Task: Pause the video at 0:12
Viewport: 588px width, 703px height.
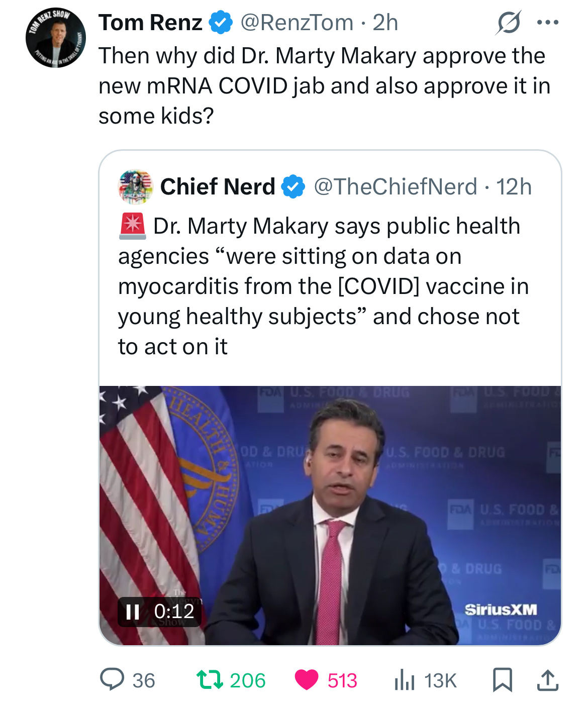Action: 133,612
